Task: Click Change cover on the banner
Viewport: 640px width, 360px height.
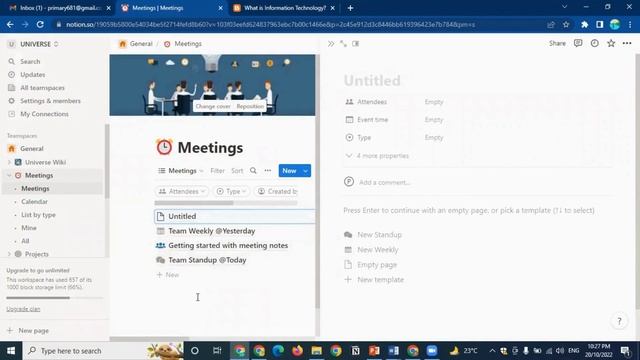Action: click(213, 106)
